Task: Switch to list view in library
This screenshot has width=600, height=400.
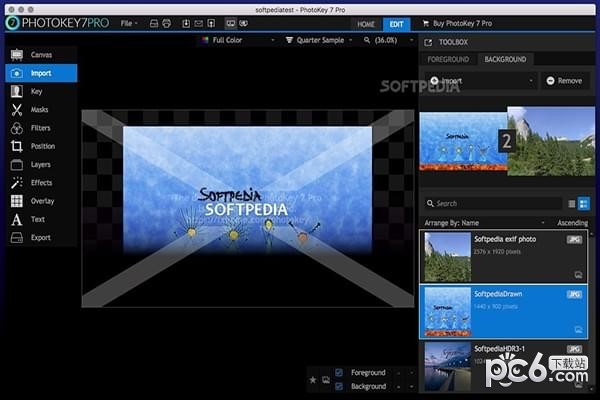Action: (x=572, y=204)
